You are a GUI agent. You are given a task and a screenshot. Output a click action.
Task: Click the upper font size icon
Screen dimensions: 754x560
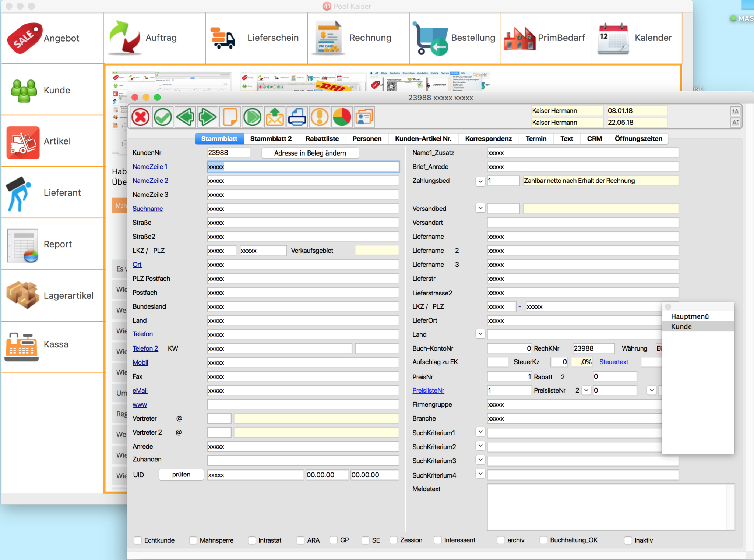[x=735, y=111]
